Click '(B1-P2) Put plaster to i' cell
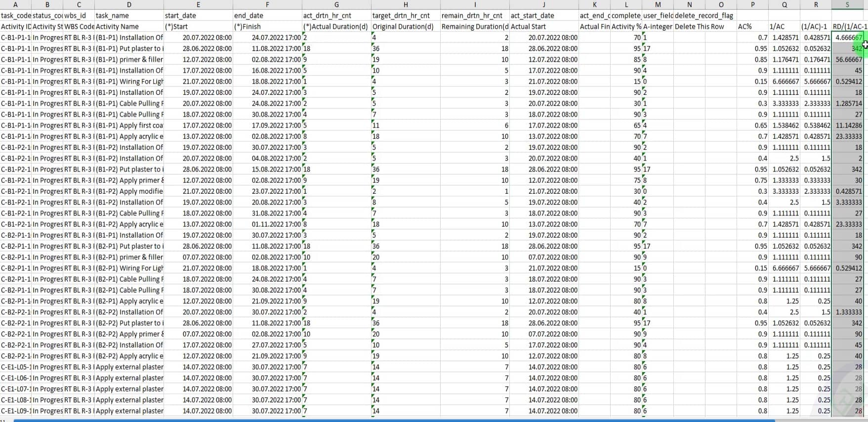The height and width of the screenshot is (422, 868). (129, 169)
